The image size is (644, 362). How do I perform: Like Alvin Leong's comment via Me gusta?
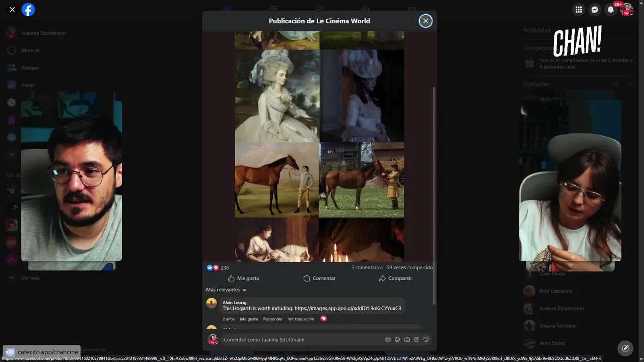tap(249, 319)
